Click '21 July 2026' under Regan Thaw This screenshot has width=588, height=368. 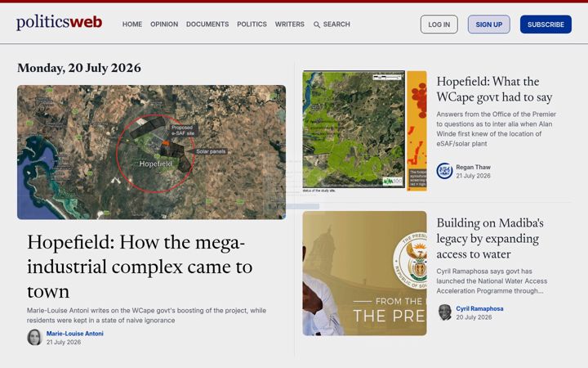pyautogui.click(x=473, y=176)
